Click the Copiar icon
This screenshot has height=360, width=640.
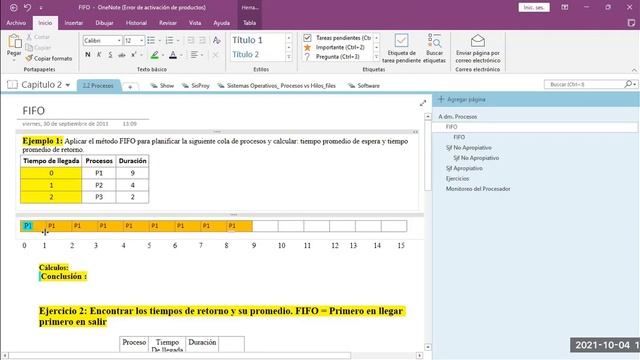29,48
